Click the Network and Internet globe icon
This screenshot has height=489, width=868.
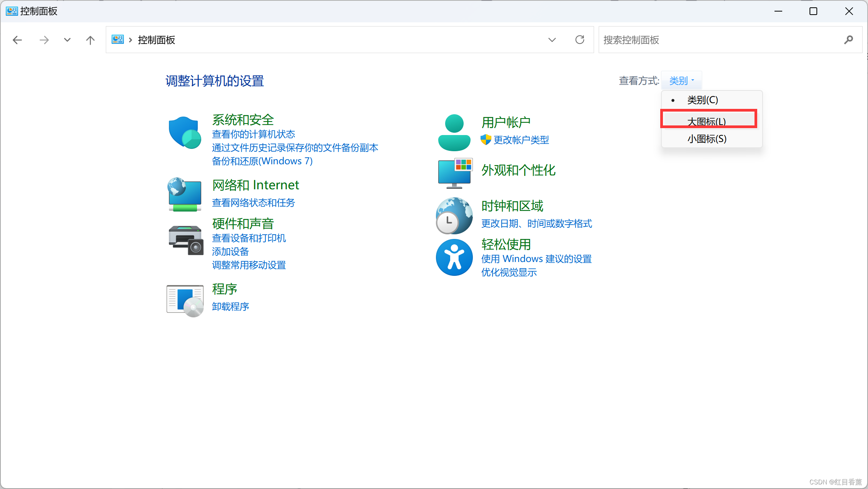pos(185,195)
